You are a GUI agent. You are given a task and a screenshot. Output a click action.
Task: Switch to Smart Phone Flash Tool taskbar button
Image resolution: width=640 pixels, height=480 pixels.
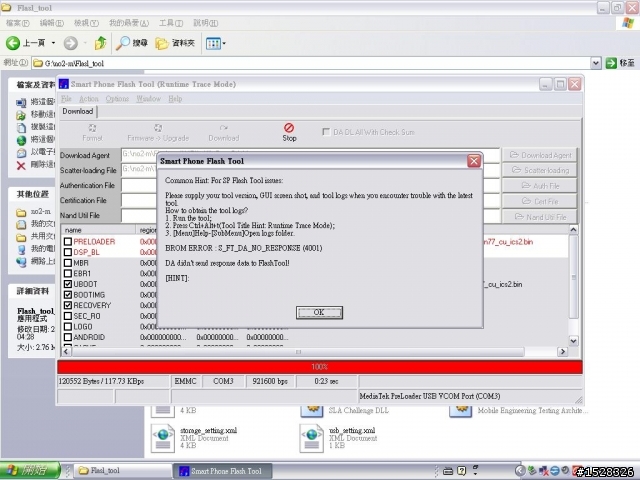222,471
